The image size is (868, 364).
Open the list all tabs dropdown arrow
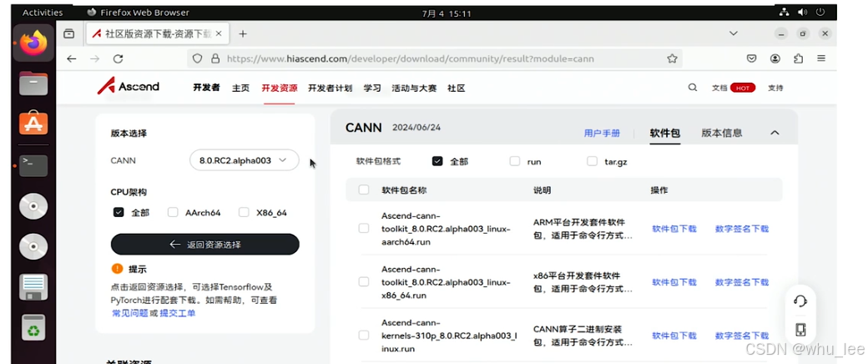pos(734,33)
